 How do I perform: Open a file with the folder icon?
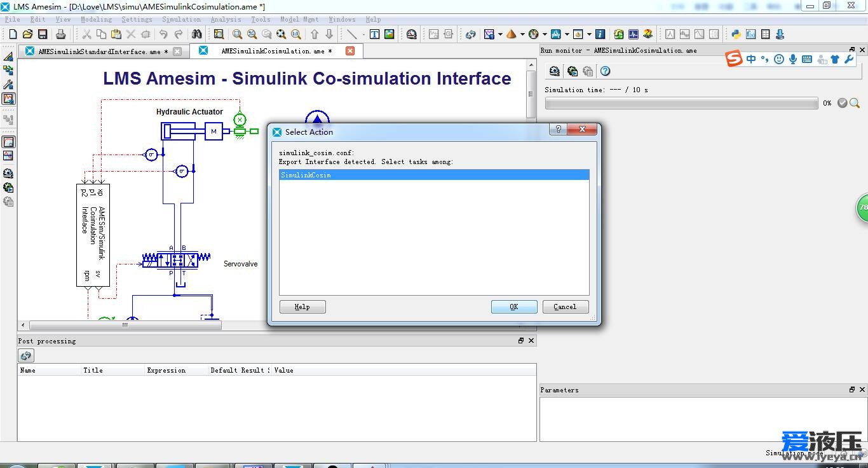pos(27,34)
